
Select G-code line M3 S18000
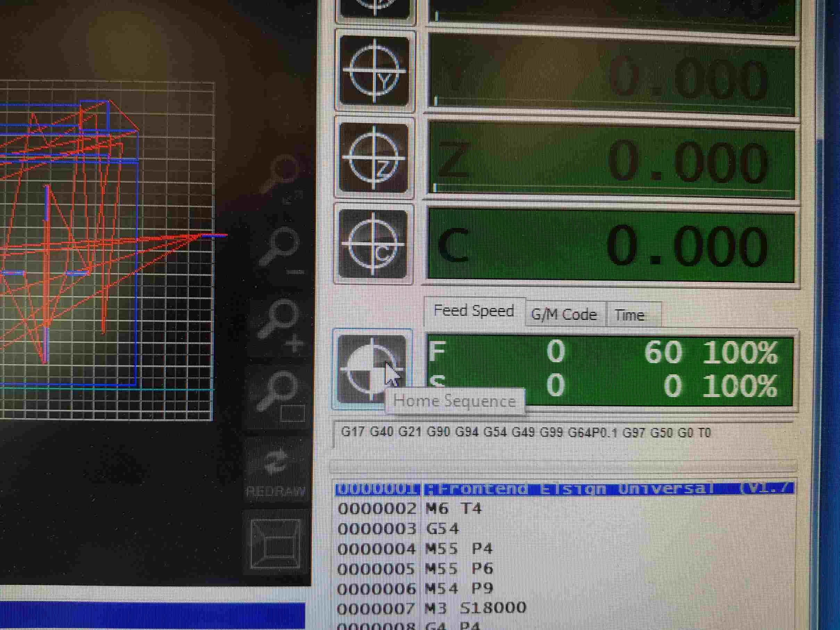click(475, 607)
